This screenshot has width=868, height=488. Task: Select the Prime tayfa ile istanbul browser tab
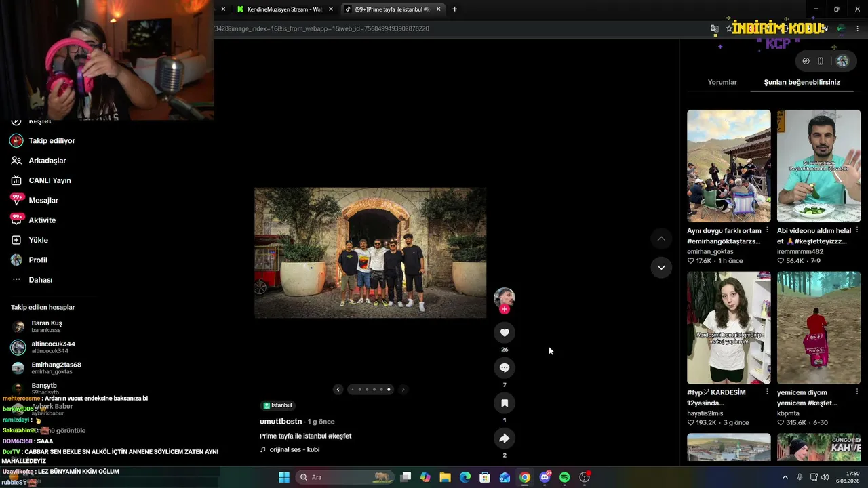pyautogui.click(x=392, y=9)
